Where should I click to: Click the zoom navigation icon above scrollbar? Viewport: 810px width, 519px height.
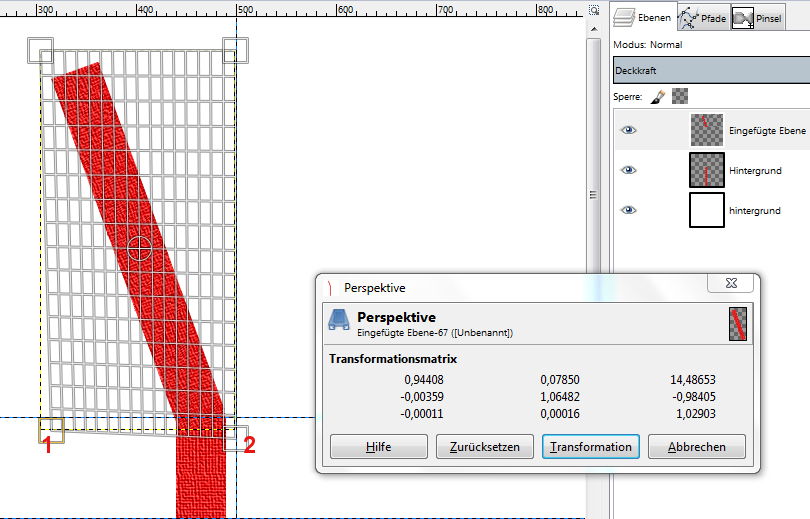click(x=594, y=10)
